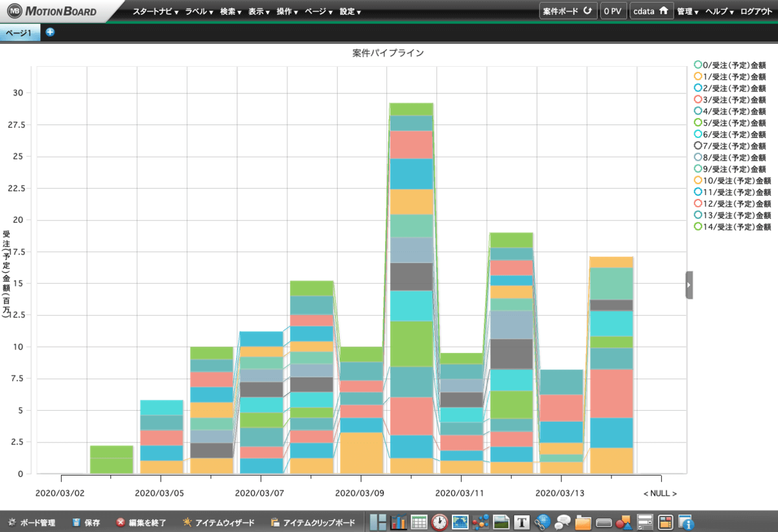
Task: Toggle 3/受注(予定)金額 legend series
Action: click(729, 100)
